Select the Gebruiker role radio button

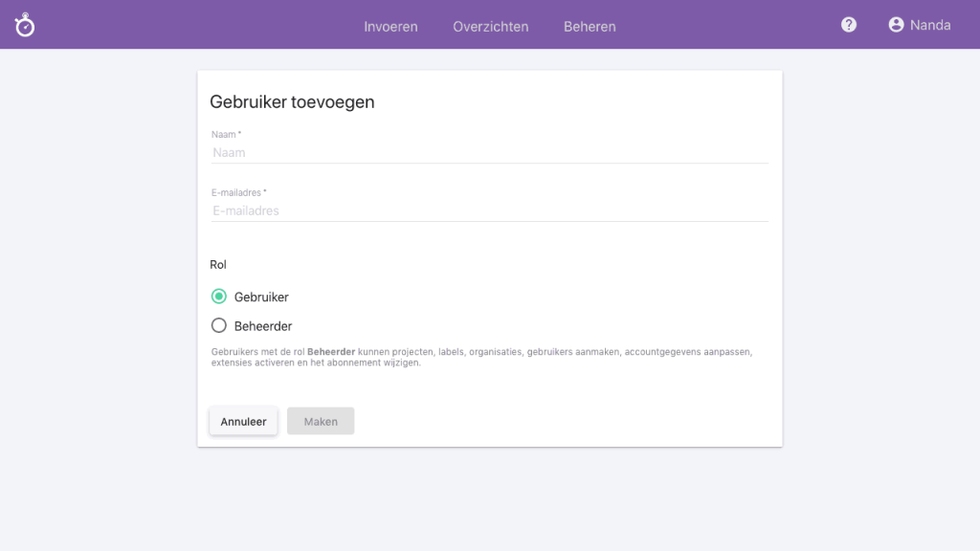point(218,297)
